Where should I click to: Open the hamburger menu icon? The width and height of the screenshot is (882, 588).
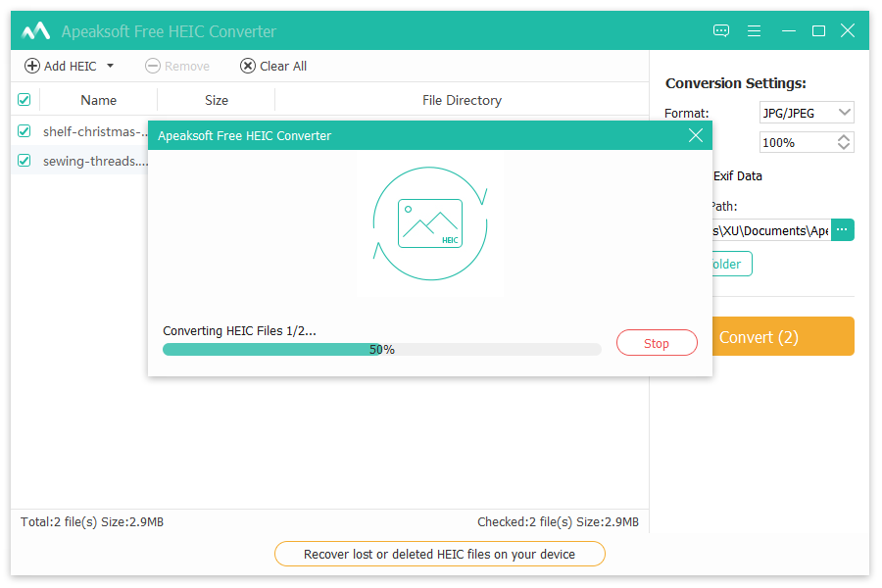pyautogui.click(x=754, y=31)
